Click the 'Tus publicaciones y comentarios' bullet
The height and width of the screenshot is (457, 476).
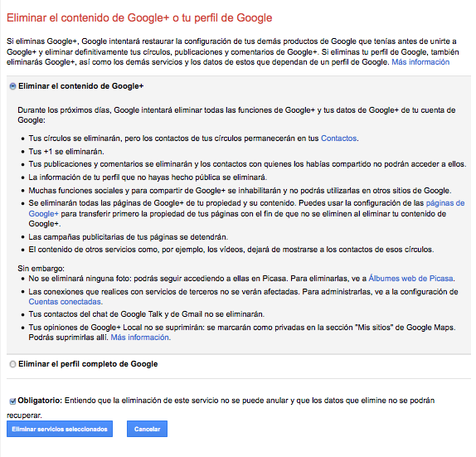click(247, 164)
